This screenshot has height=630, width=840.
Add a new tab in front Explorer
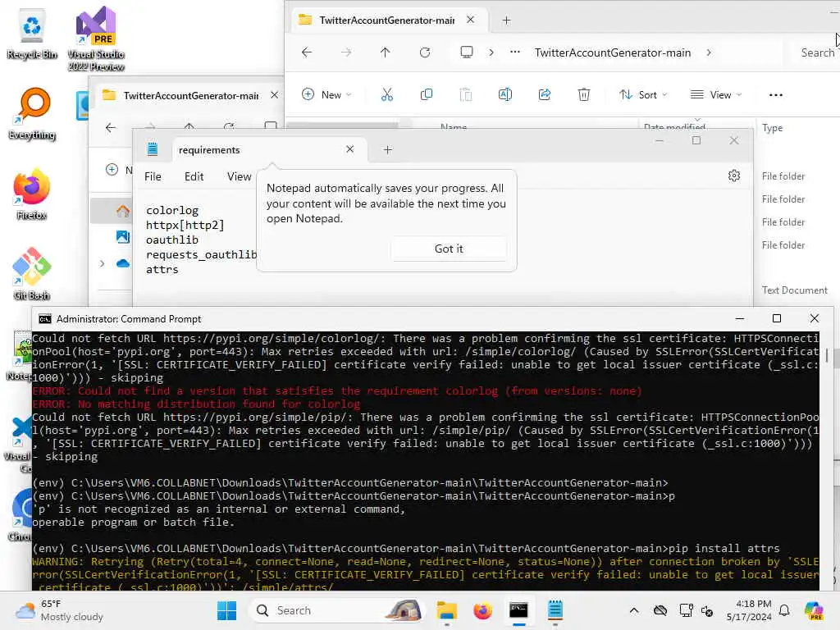coord(506,21)
